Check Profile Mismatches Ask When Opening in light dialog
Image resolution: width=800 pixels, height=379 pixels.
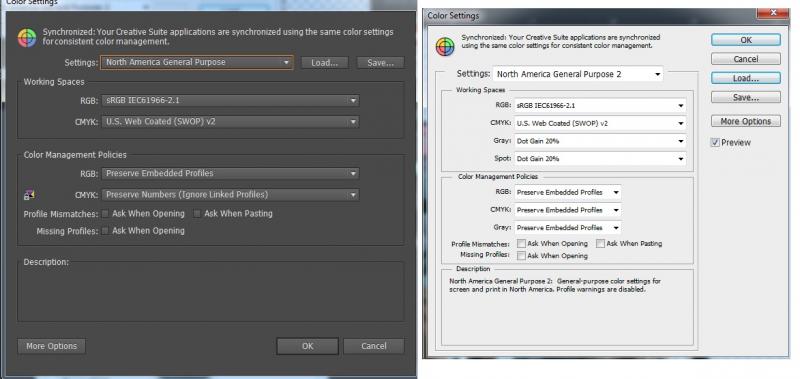pos(521,244)
